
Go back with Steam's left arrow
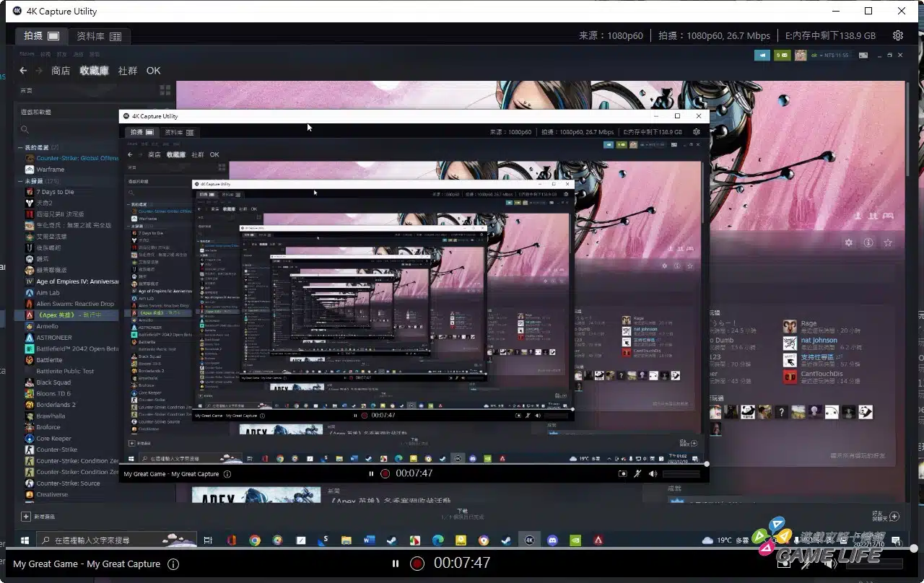pyautogui.click(x=23, y=71)
